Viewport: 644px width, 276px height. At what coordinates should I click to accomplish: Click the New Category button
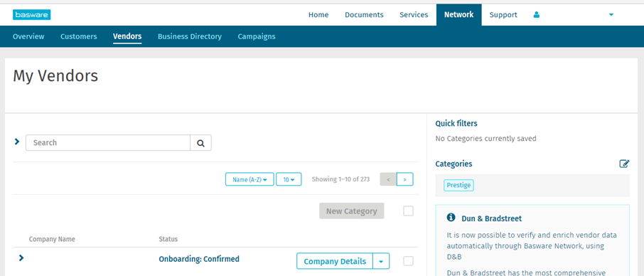coord(352,211)
